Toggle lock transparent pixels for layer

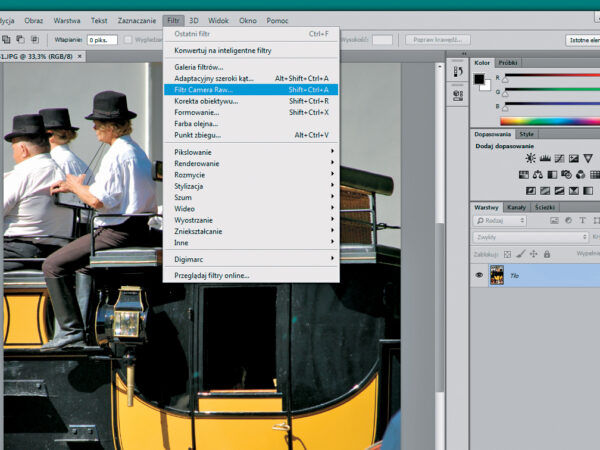tap(507, 254)
